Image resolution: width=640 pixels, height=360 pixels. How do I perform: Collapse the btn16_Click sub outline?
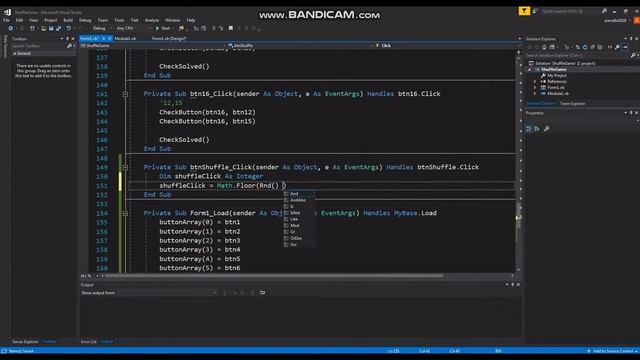click(125, 94)
